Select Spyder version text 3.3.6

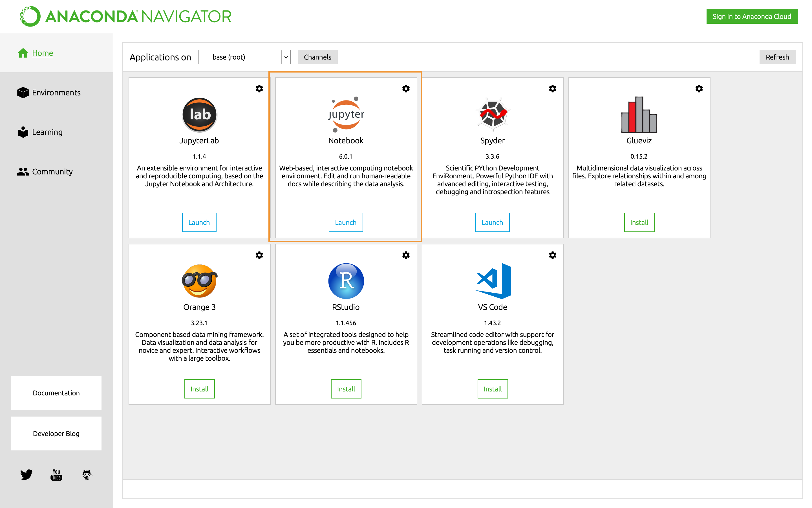pos(492,156)
